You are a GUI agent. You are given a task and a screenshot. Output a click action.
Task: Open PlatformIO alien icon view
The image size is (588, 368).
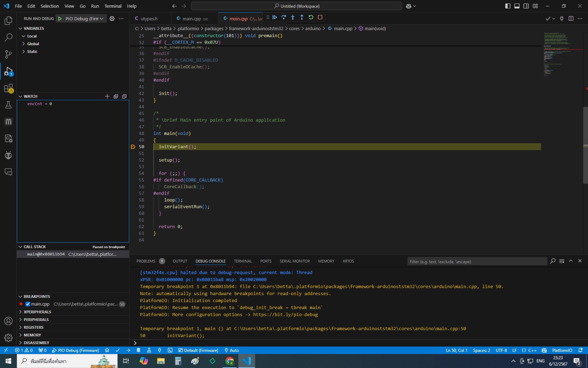[8, 155]
